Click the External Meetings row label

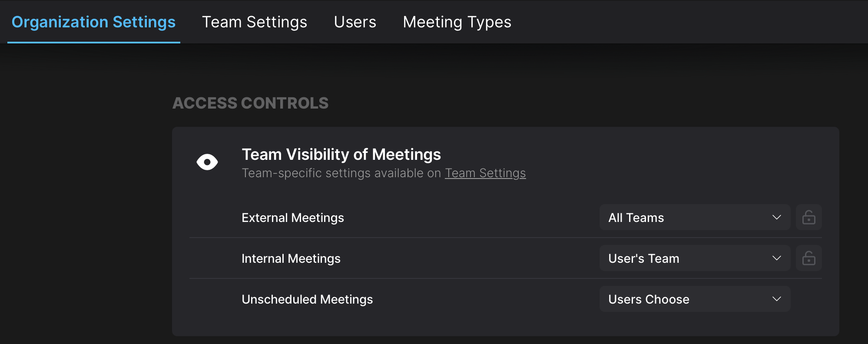[293, 218]
